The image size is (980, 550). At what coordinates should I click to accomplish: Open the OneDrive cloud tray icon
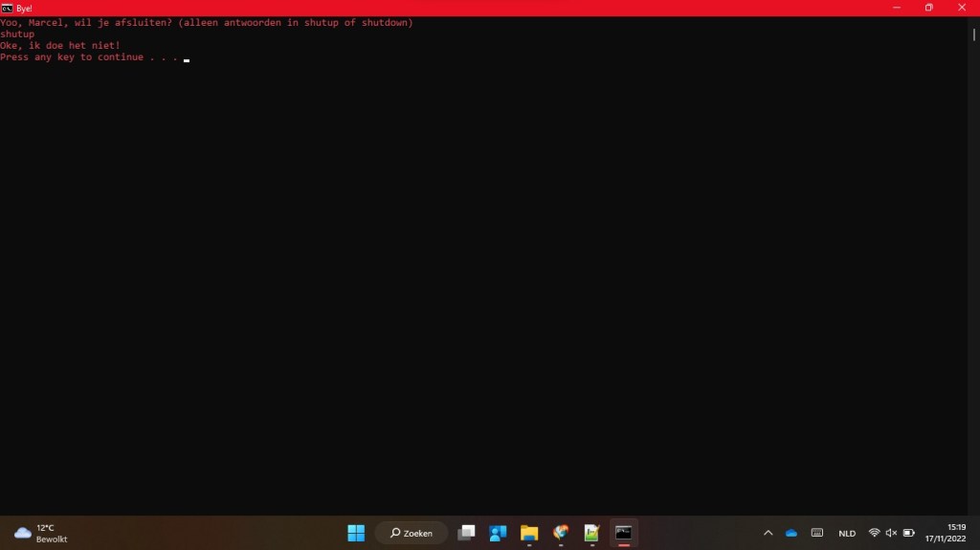791,533
